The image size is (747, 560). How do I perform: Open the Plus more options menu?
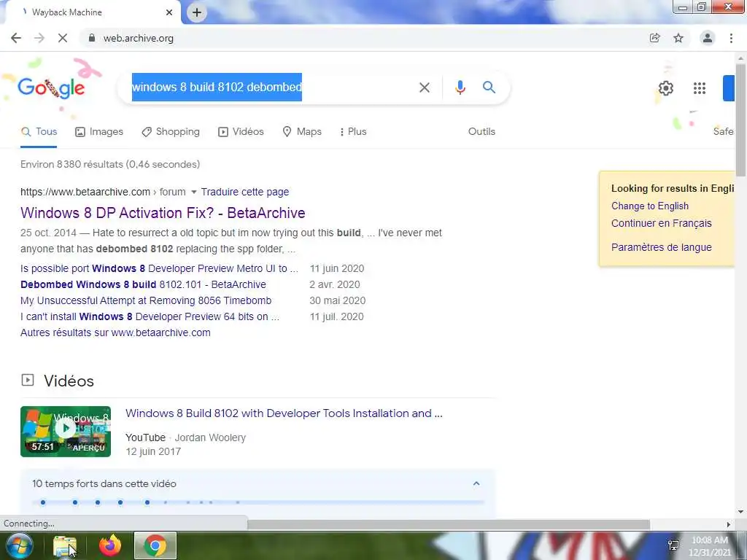(x=353, y=132)
